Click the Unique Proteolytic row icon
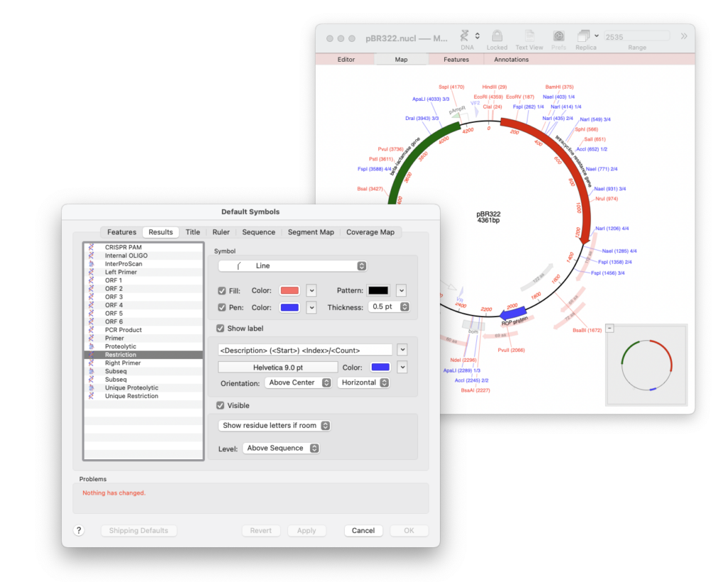The width and height of the screenshot is (728, 582). pyautogui.click(x=92, y=387)
